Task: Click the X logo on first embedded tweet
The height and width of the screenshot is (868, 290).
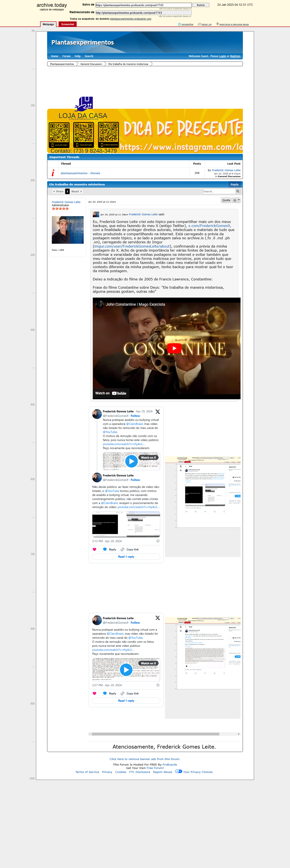Action: click(158, 412)
